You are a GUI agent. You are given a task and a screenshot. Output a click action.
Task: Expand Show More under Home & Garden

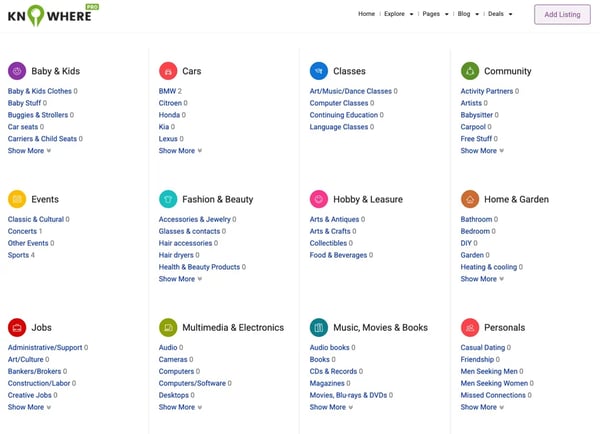pos(482,279)
